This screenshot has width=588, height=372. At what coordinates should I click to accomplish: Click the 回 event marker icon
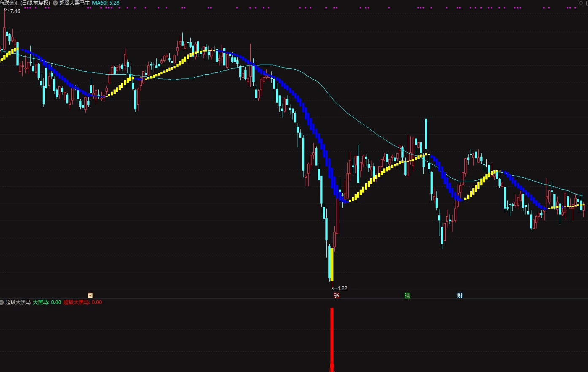point(90,296)
